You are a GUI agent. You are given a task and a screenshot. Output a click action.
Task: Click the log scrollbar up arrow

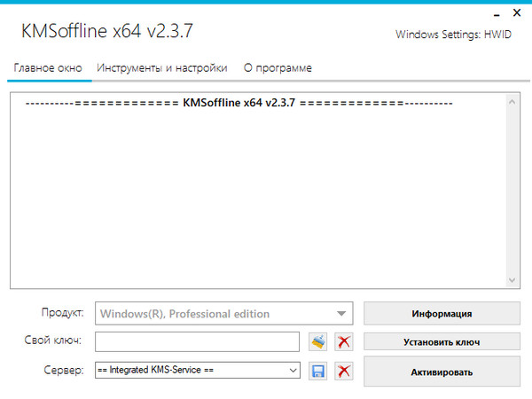pos(512,102)
